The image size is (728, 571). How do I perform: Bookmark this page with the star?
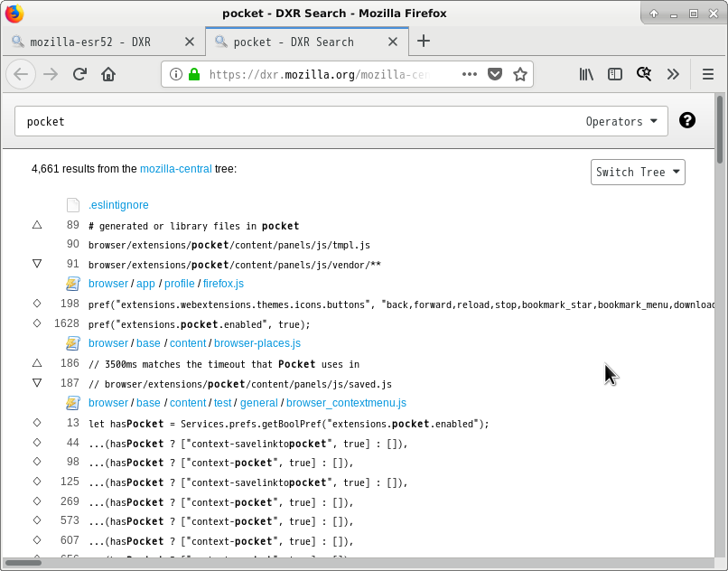(x=520, y=74)
